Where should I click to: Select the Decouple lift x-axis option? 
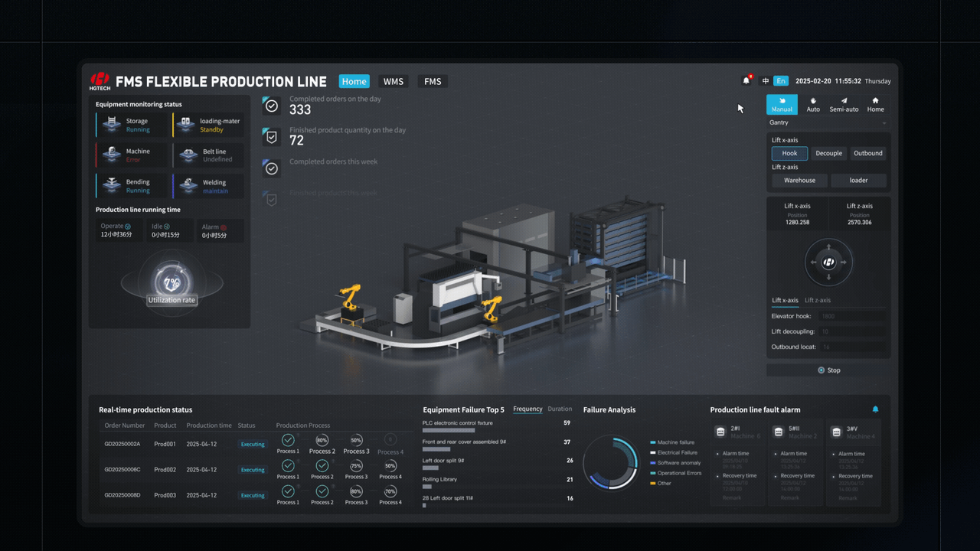pos(828,153)
